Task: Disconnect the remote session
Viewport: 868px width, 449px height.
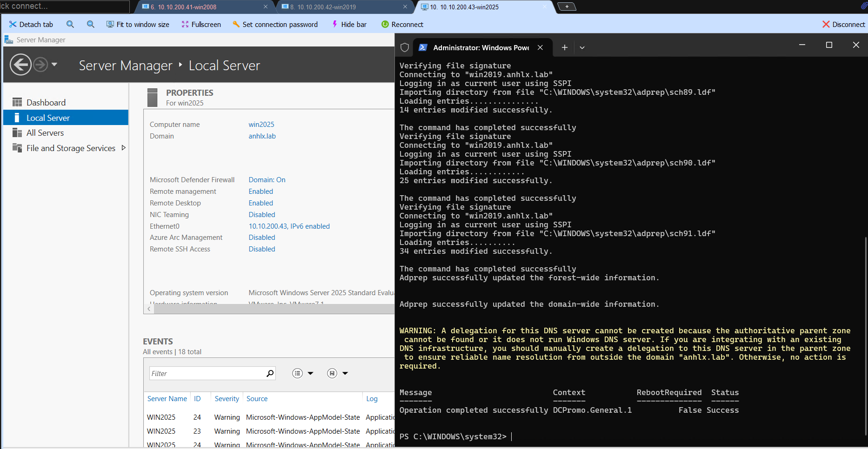Action: (843, 24)
